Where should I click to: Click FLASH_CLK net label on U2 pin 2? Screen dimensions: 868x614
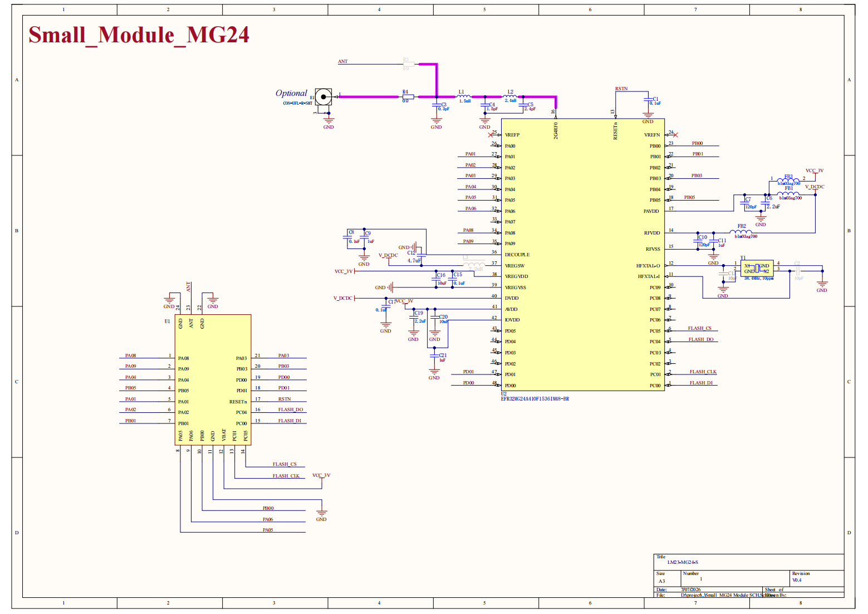703,372
